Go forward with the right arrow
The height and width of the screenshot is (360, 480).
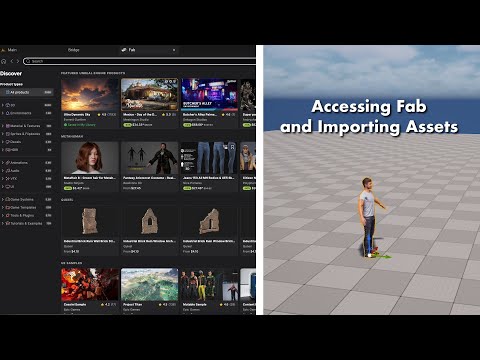click(18, 61)
